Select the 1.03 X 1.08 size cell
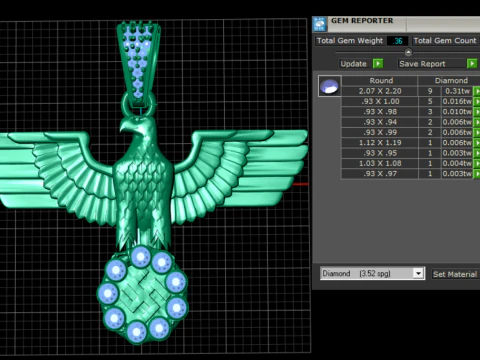The height and width of the screenshot is (360, 480). click(x=380, y=163)
